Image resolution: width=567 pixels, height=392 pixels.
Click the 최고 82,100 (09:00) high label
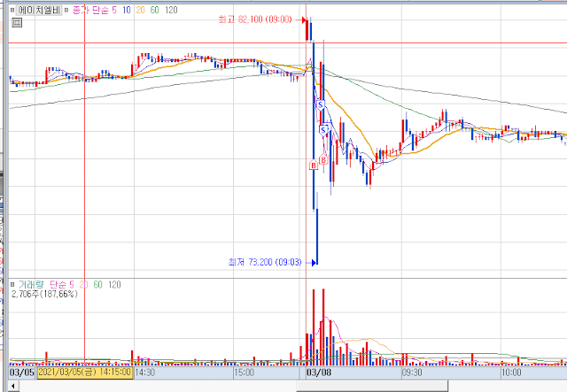[x=255, y=19]
